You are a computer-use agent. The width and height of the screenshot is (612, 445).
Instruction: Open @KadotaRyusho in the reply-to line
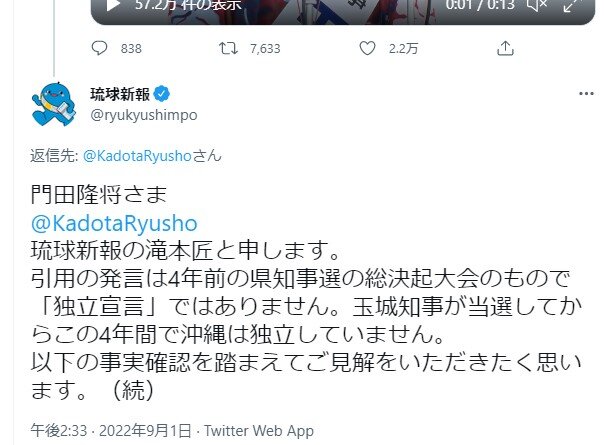click(137, 156)
